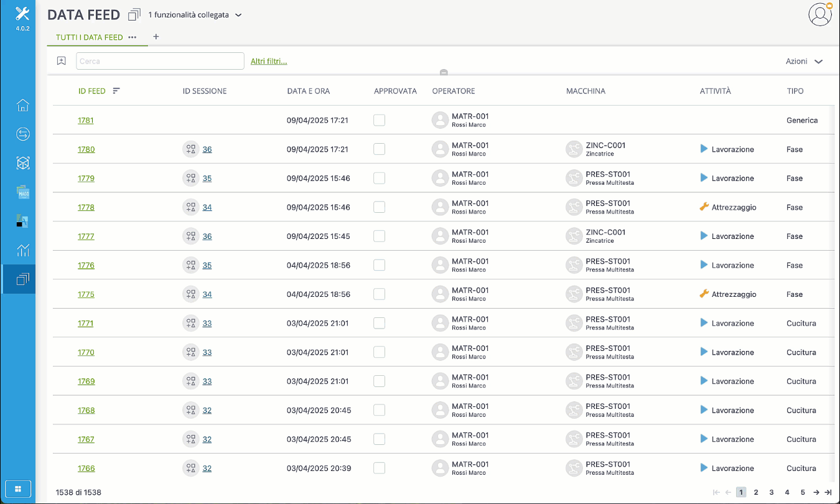Open feed ID 1767
This screenshot has height=504, width=840.
pos(86,439)
